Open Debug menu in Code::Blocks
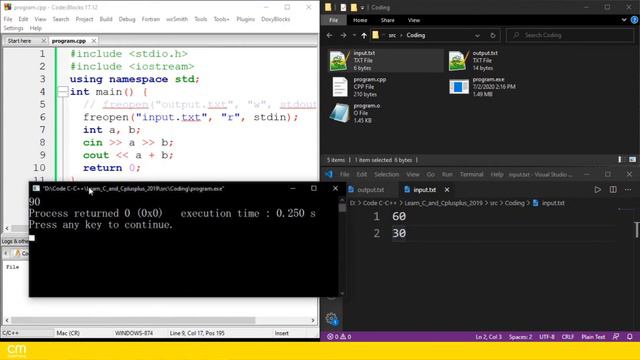Image resolution: width=640 pixels, height=360 pixels. 127,19
